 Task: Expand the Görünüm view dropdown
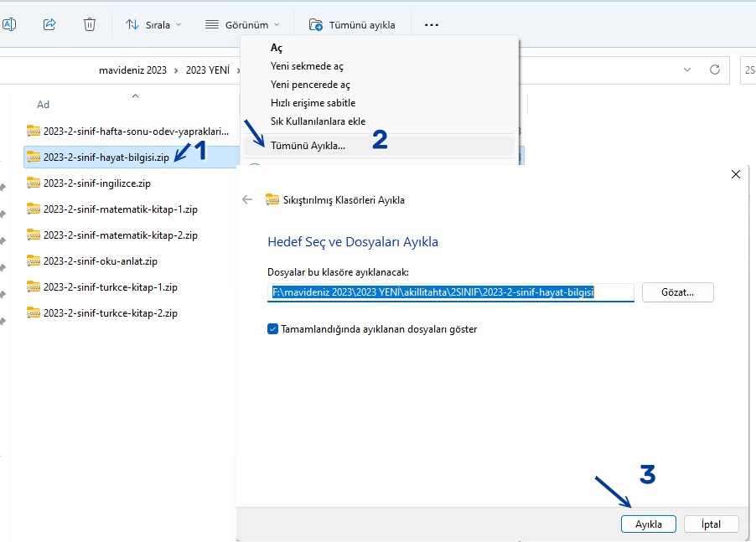tap(242, 25)
